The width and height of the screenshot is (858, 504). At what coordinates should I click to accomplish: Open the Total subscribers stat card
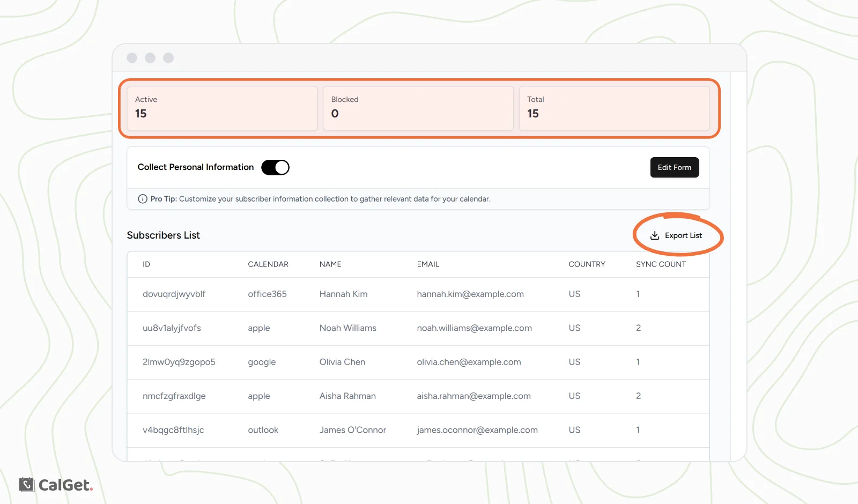point(614,108)
